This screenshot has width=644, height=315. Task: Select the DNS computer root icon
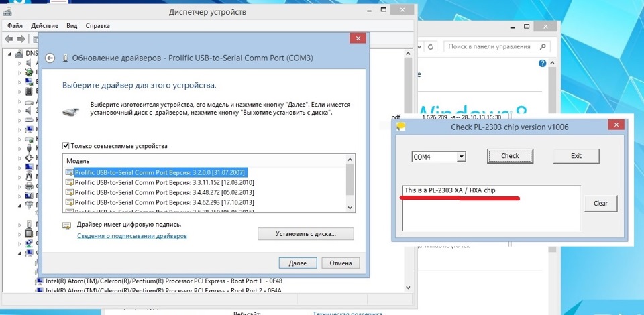coord(19,54)
